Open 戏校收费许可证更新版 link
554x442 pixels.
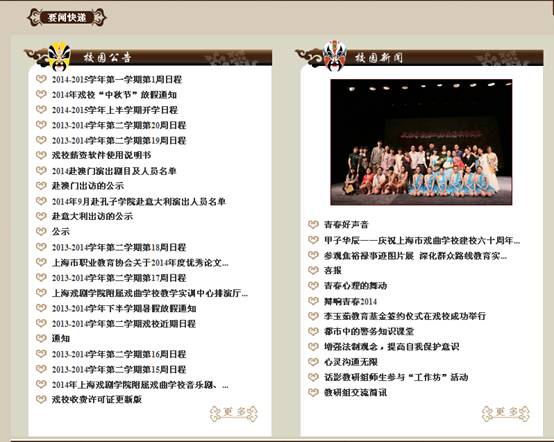tap(97, 400)
